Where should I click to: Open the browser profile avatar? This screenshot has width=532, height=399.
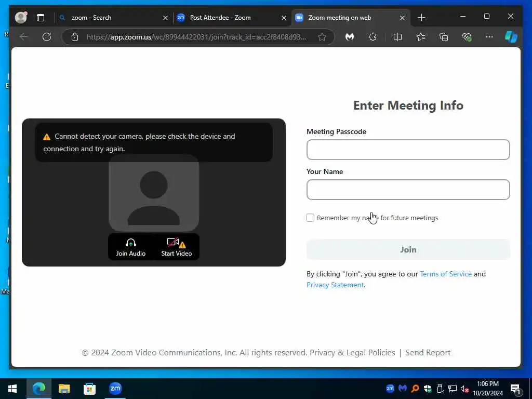point(21,17)
